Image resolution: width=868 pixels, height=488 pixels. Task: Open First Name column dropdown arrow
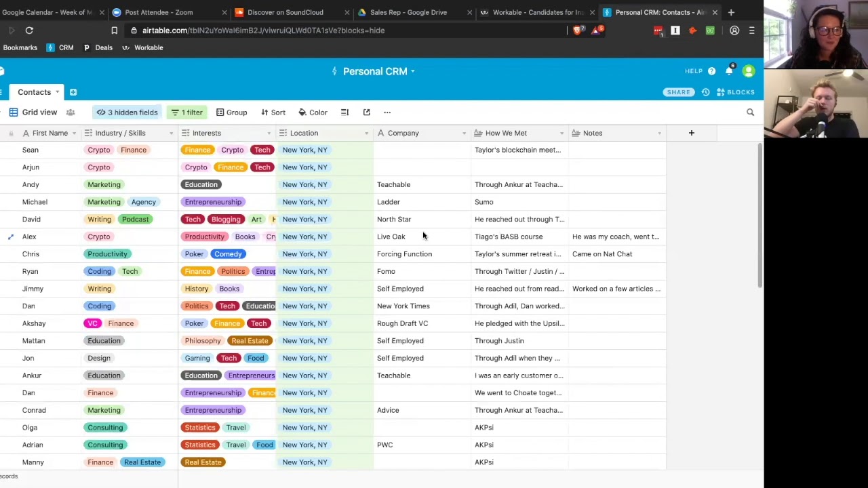coord(74,133)
